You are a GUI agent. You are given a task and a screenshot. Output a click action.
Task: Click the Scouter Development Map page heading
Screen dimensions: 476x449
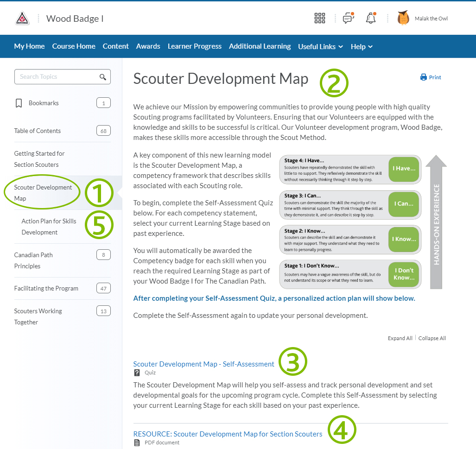221,79
